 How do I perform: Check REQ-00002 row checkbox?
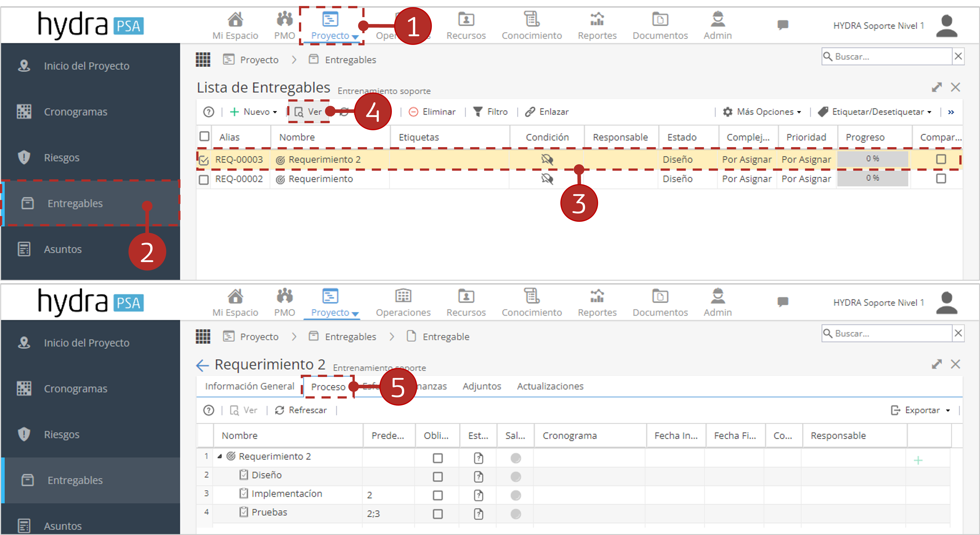click(204, 179)
